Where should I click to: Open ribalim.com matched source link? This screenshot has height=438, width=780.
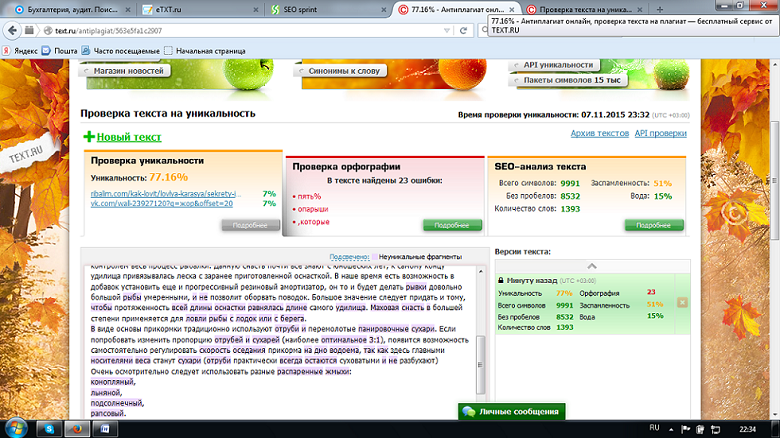pyautogui.click(x=166, y=194)
